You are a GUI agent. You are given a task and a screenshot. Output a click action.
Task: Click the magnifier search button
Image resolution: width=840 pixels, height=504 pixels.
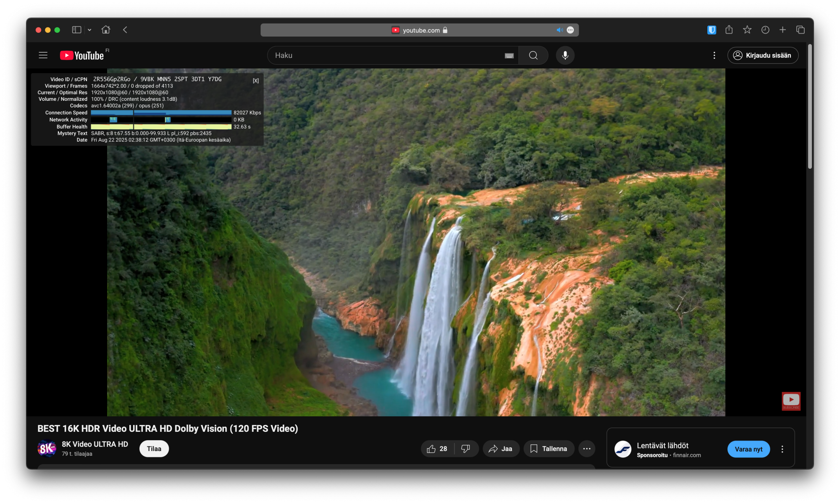pyautogui.click(x=533, y=55)
